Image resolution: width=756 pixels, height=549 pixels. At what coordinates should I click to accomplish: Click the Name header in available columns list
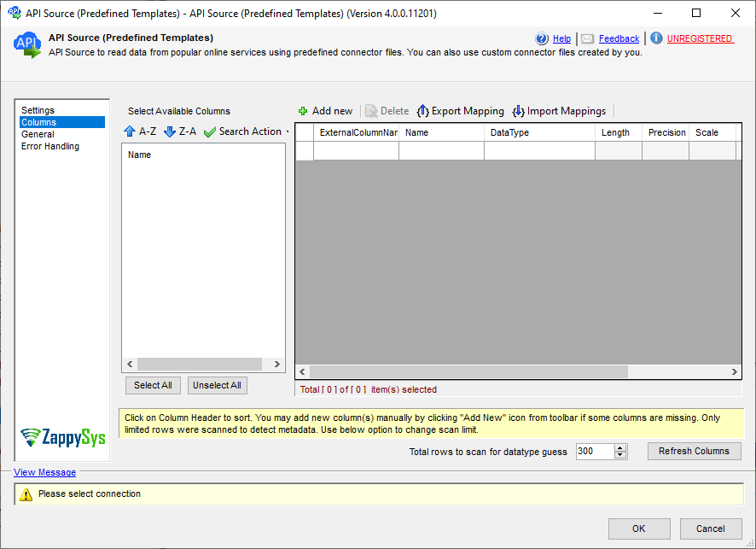[x=139, y=155]
